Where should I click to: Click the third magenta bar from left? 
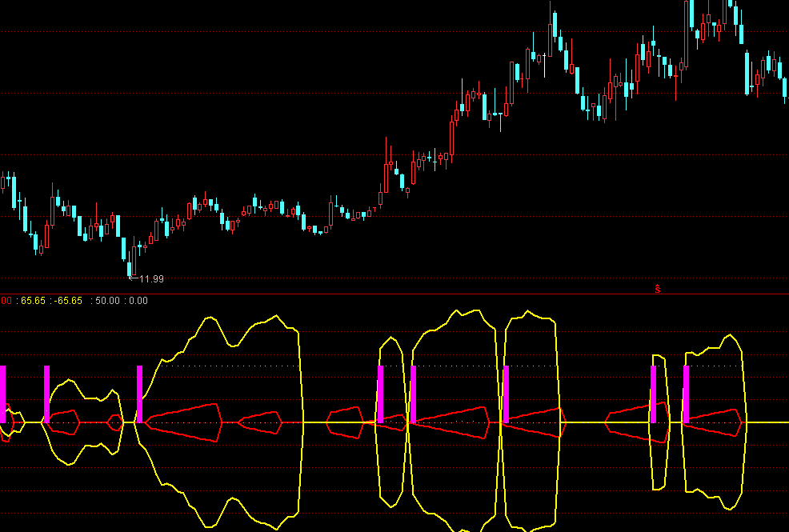[139, 394]
